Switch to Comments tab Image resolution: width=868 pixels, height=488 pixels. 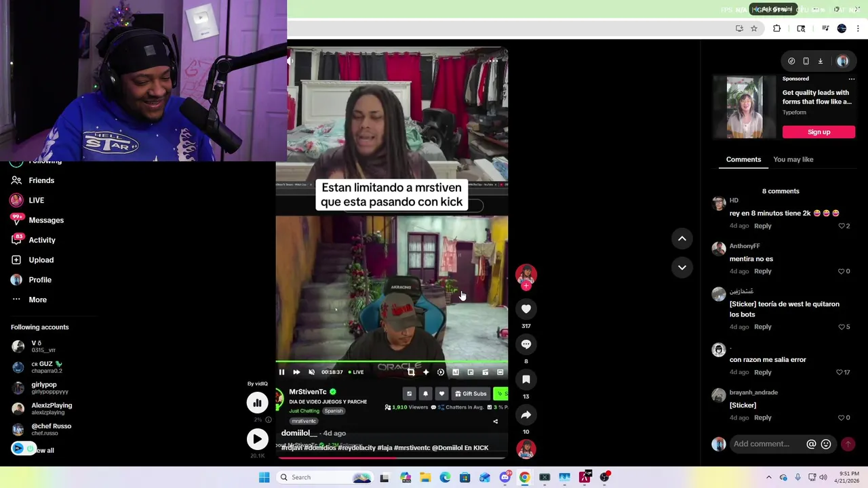point(743,159)
